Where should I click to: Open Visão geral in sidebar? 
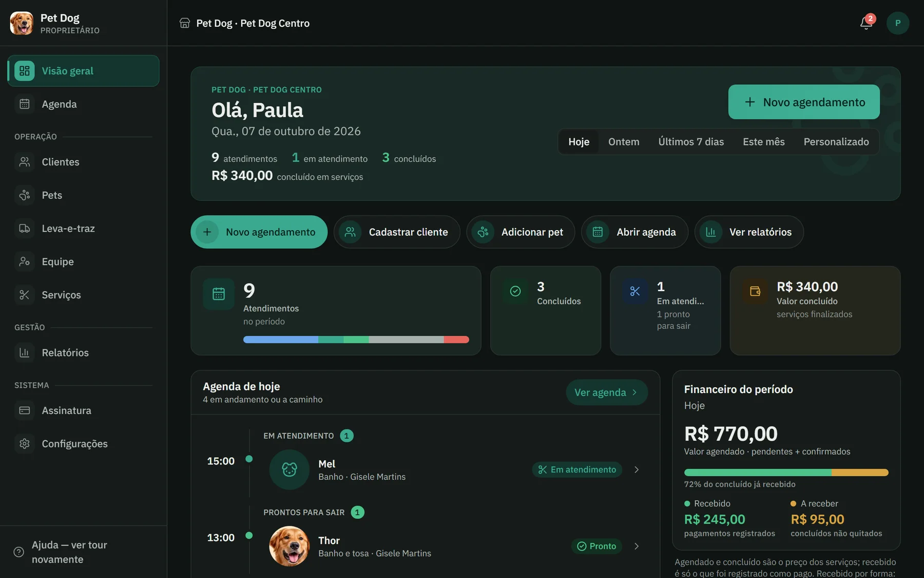click(x=83, y=71)
